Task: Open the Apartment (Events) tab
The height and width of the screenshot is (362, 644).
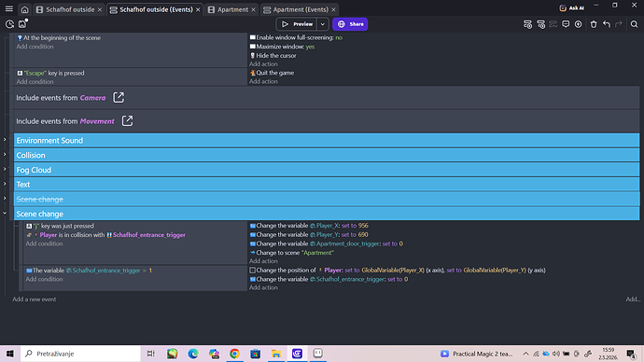Action: (x=296, y=9)
